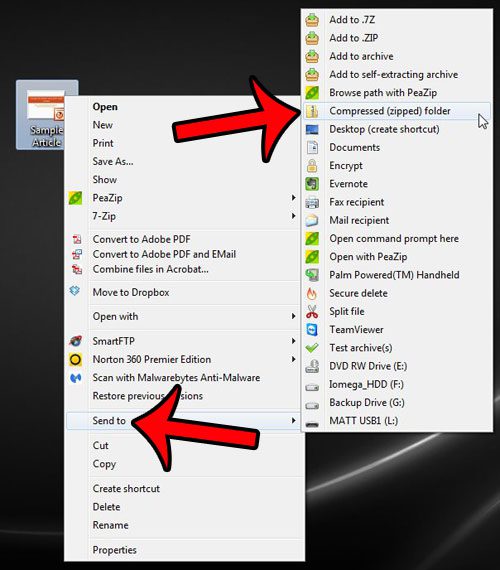Expand the 7-Zip submenu arrow
This screenshot has width=500, height=570.
tap(293, 216)
